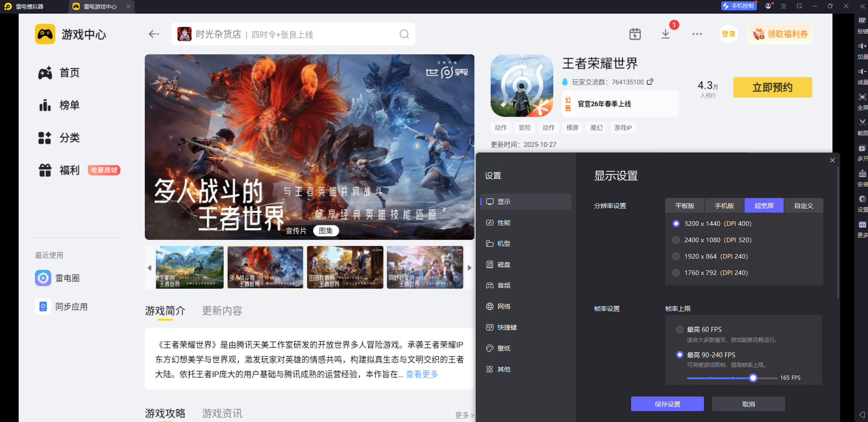Copy the player group number 764135100
Screen dimensions: 868x422
(x=650, y=82)
